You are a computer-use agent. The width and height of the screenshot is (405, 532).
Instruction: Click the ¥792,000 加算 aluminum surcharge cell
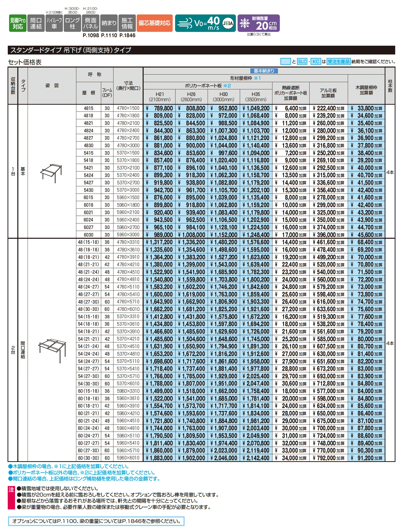tap(328, 458)
